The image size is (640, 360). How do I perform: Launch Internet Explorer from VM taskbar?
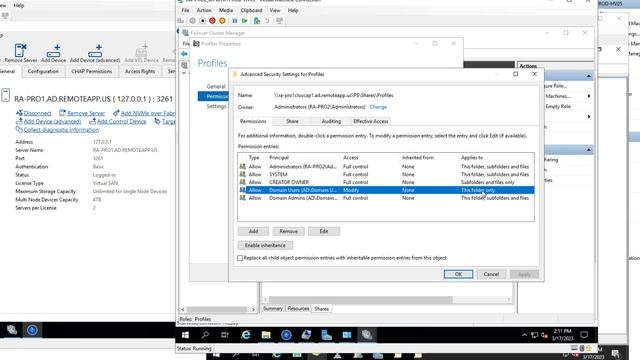pyautogui.click(x=246, y=335)
